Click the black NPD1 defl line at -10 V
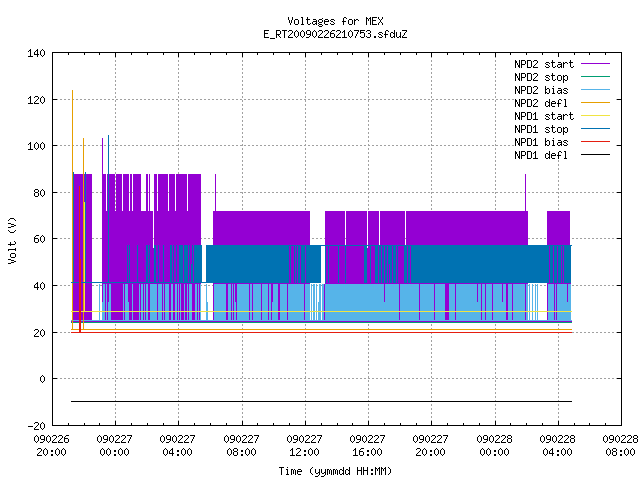The image size is (640, 480). 322,402
